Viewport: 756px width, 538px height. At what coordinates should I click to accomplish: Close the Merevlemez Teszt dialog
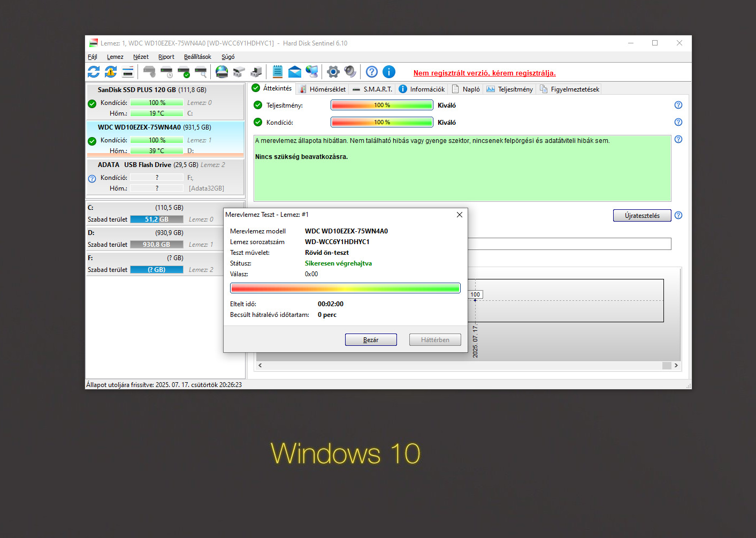point(460,215)
